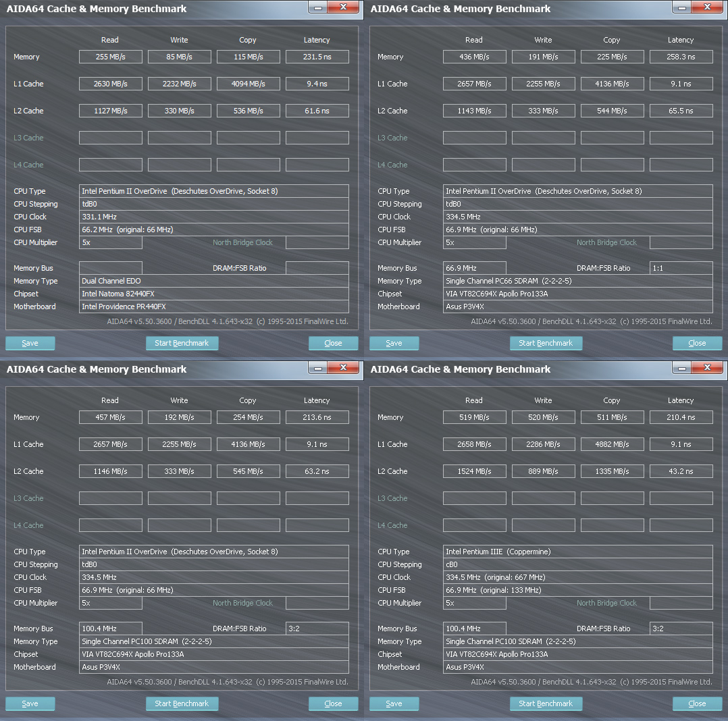Click the Close button in the Pentium IIIE window

[x=697, y=703]
